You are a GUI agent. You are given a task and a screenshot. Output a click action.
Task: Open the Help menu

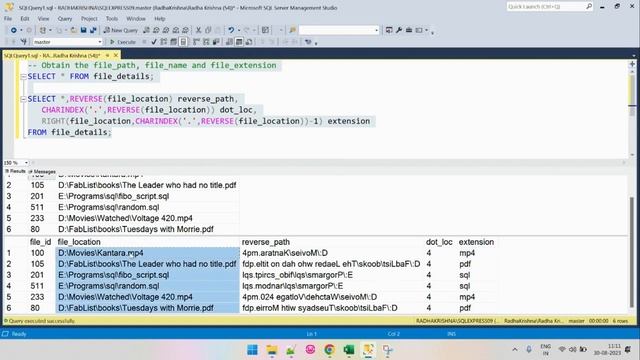coord(160,19)
